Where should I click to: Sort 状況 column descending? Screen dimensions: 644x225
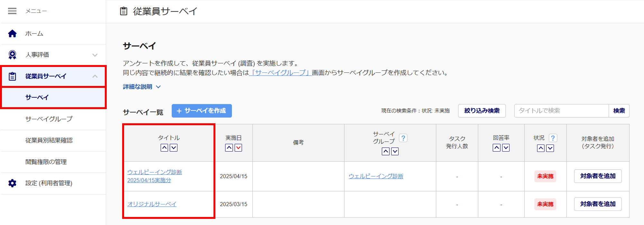click(550, 148)
